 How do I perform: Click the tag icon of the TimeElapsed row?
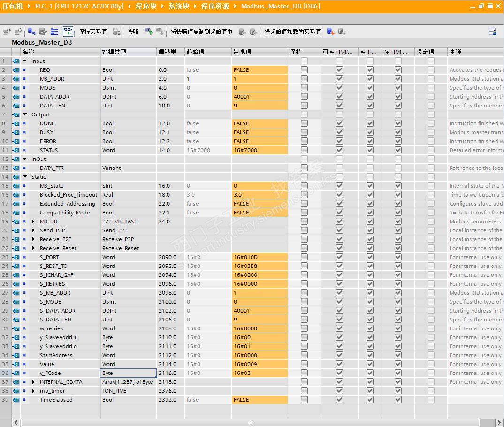point(16,400)
